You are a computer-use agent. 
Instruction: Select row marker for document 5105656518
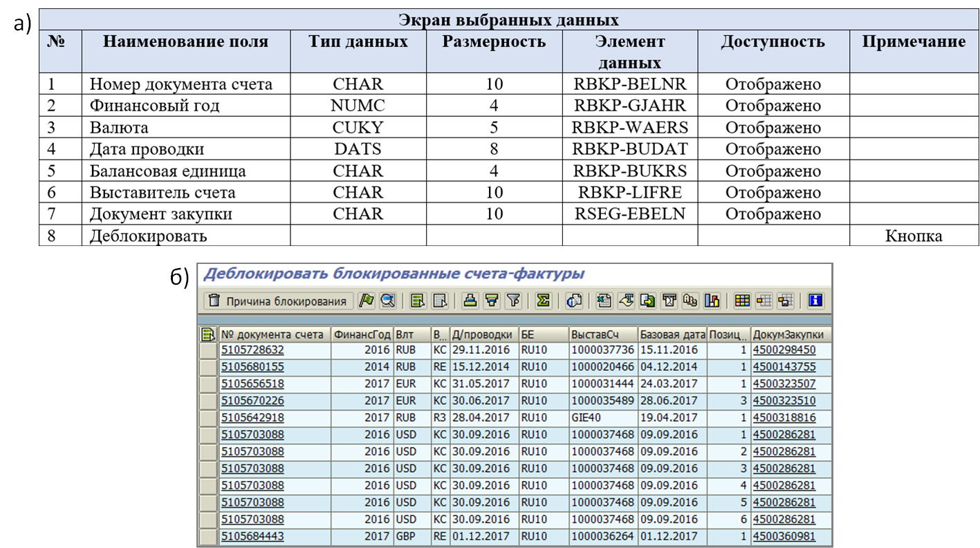click(208, 384)
